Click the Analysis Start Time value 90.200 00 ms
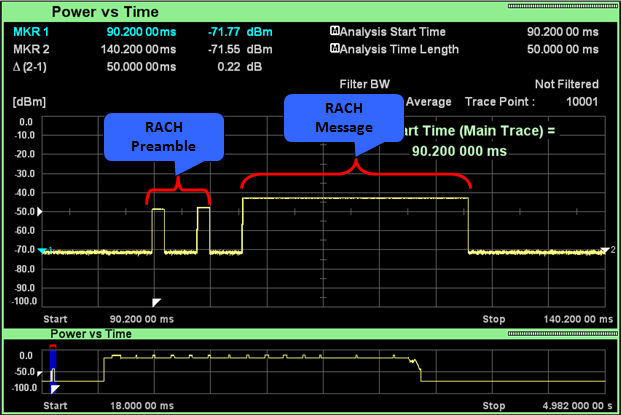 pos(562,32)
